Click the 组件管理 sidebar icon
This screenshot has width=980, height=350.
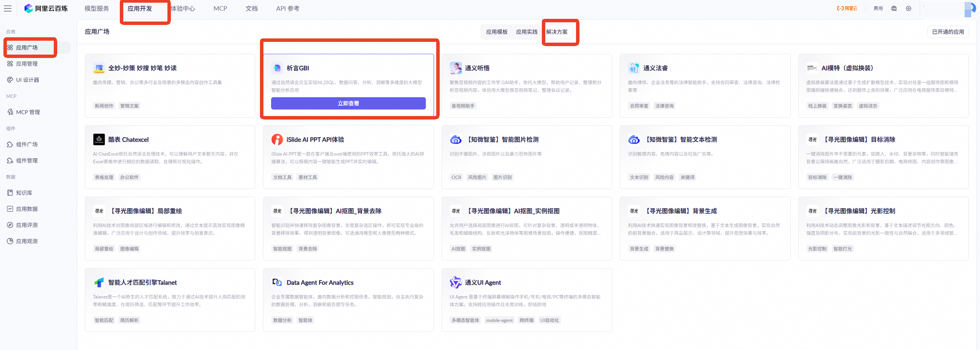click(x=10, y=161)
